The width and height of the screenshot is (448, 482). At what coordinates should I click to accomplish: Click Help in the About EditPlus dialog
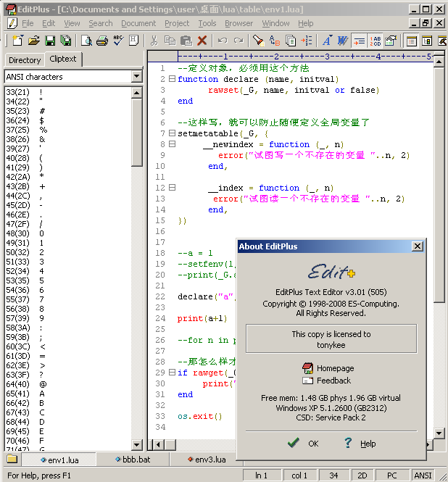[360, 444]
